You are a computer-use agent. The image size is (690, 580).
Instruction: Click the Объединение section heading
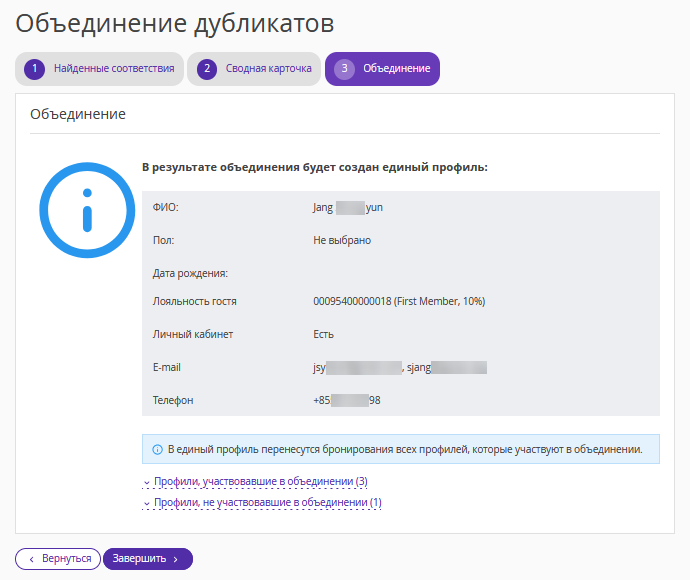coord(78,114)
